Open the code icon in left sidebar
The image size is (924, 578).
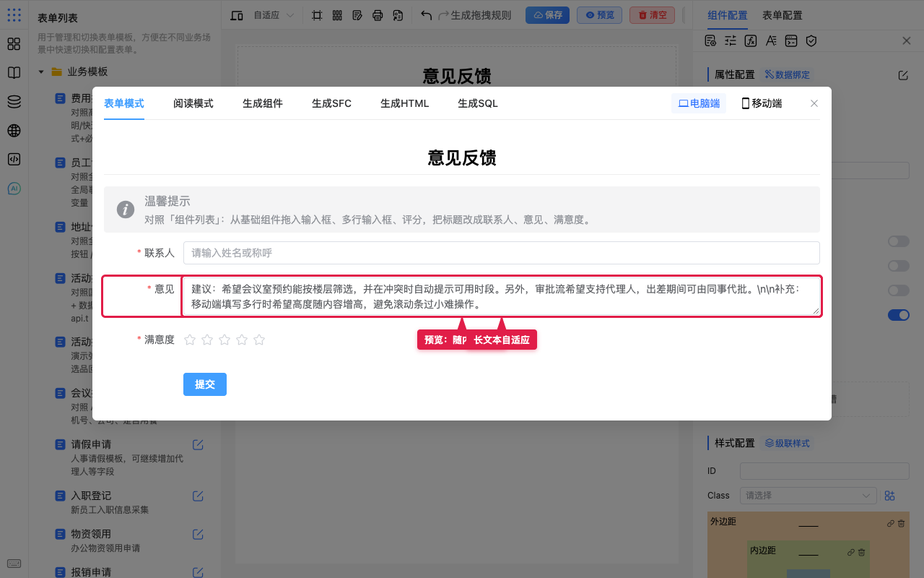click(x=14, y=160)
